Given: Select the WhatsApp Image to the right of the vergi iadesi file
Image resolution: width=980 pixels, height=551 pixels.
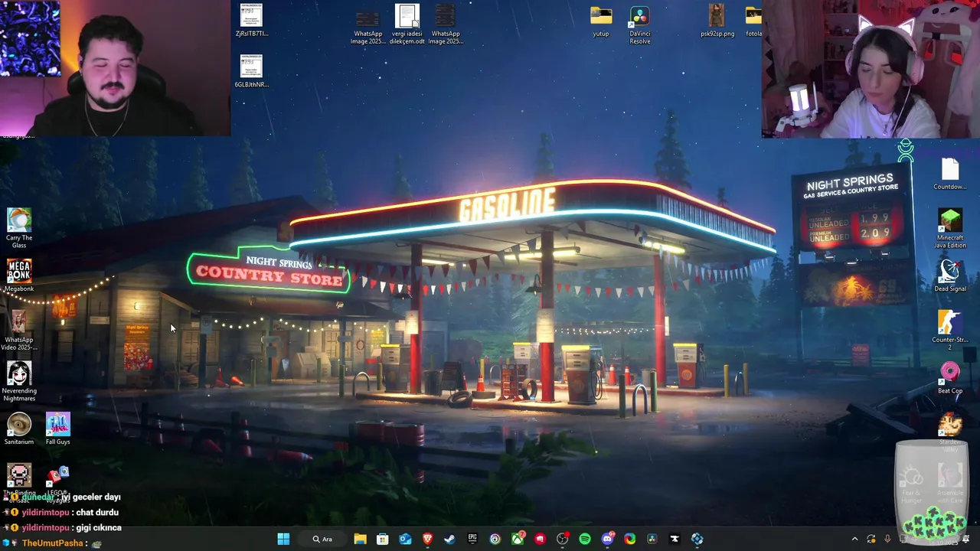Looking at the screenshot, I should click(445, 24).
